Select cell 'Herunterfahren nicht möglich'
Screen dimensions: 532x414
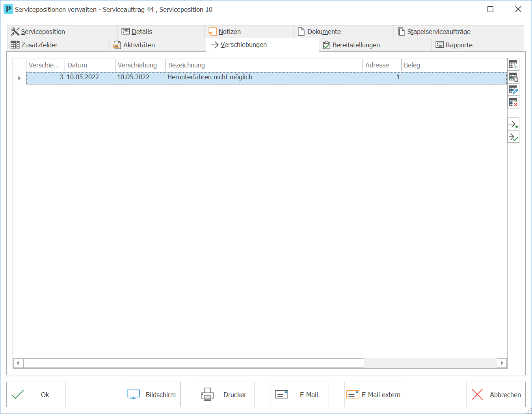(x=264, y=77)
